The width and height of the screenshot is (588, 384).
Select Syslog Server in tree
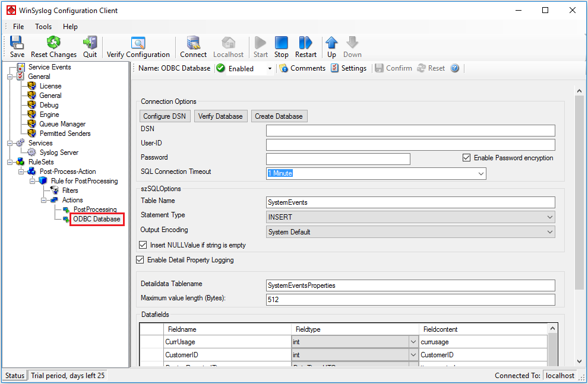tap(59, 153)
